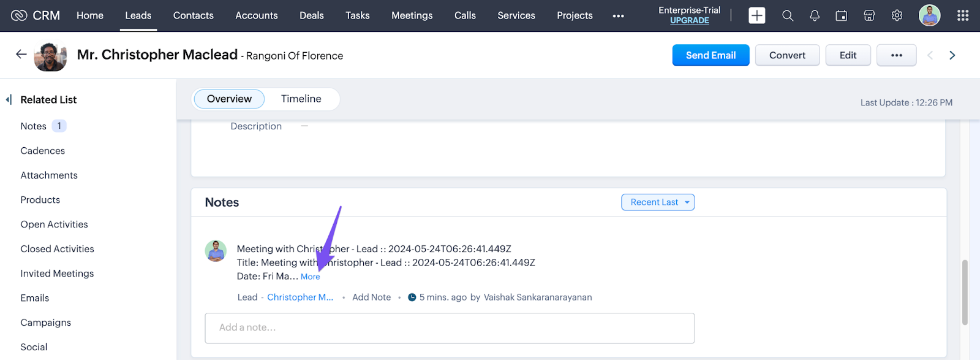Go to next record arrow

(x=952, y=55)
